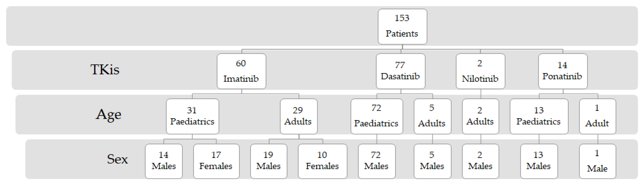The width and height of the screenshot is (644, 184).
Task: Click the Sex row label
Action: click(x=117, y=159)
